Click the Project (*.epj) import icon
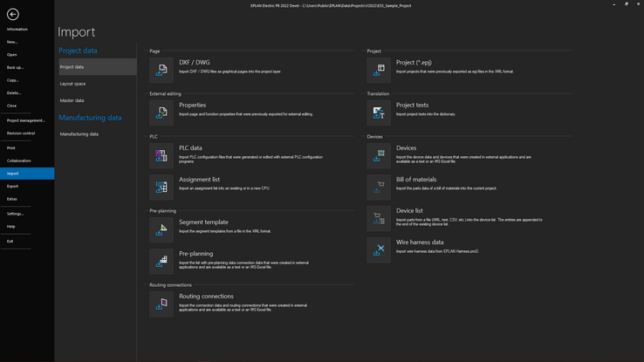The width and height of the screenshot is (644, 362). tap(379, 70)
